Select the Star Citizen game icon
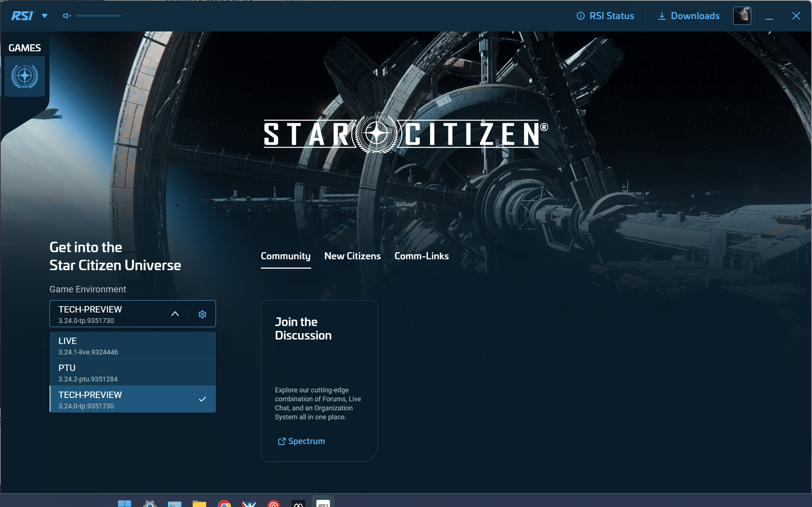812x507 pixels. tap(25, 76)
